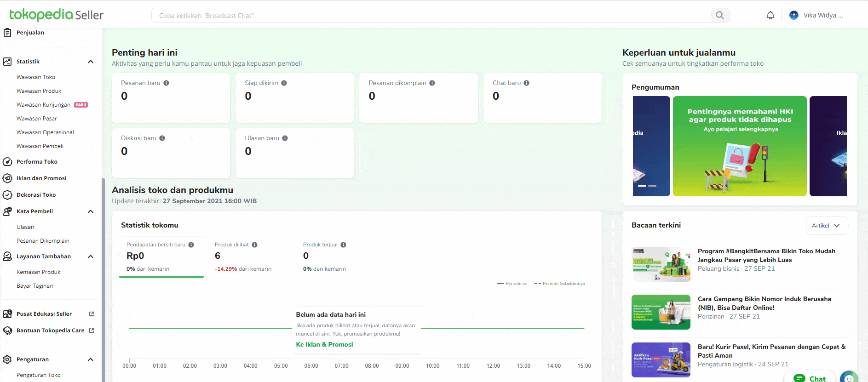
Task: Collapse the Layanan Tambahan chevron
Action: pyautogui.click(x=91, y=257)
